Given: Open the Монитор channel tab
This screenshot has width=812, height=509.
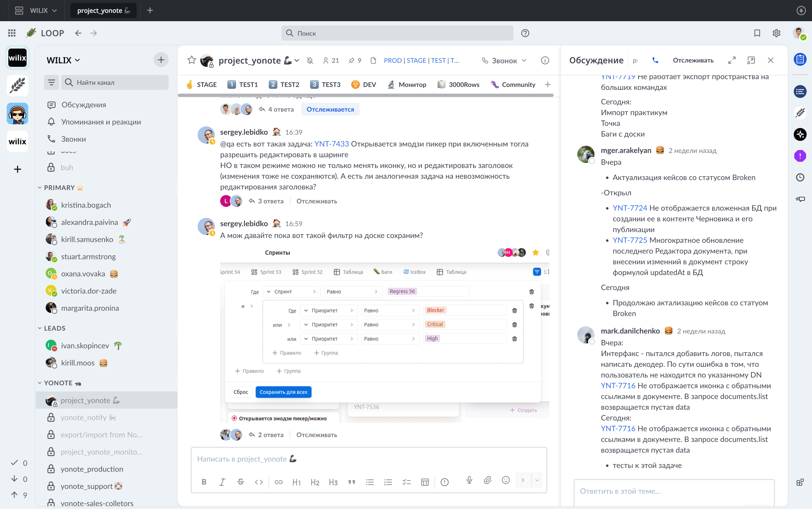Looking at the screenshot, I should click(x=407, y=85).
